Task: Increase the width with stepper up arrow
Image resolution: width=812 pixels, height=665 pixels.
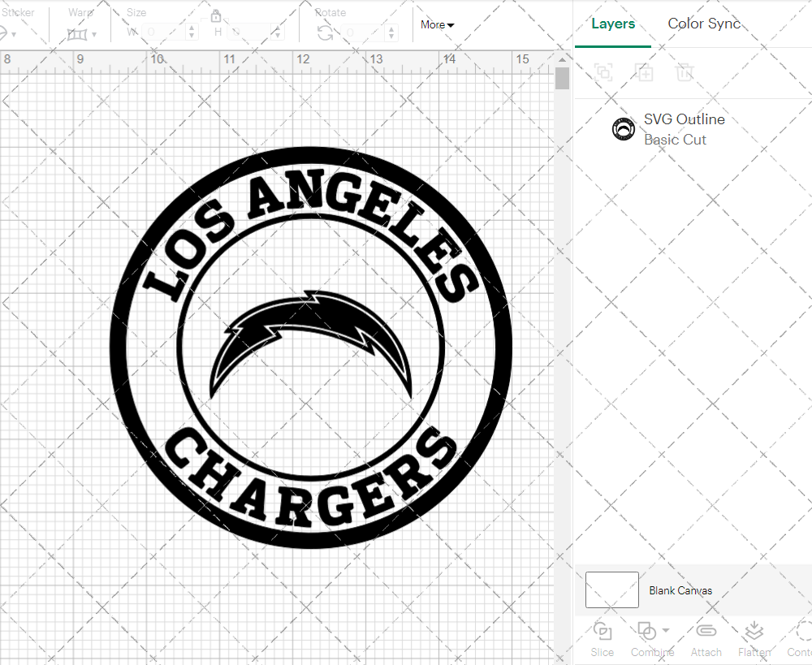Action: click(x=192, y=28)
